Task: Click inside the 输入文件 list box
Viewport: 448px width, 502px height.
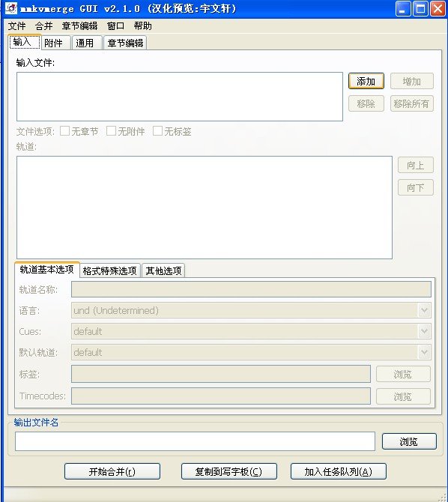Action: click(180, 97)
